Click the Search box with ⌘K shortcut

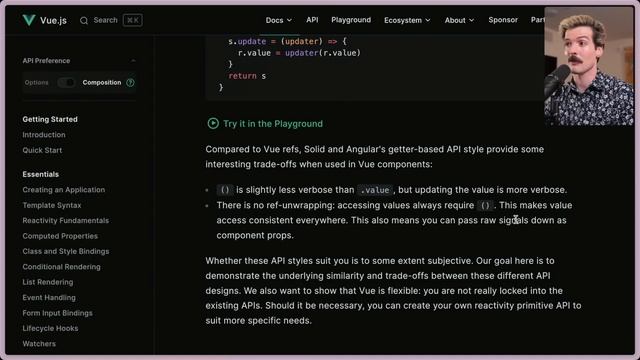tap(111, 20)
